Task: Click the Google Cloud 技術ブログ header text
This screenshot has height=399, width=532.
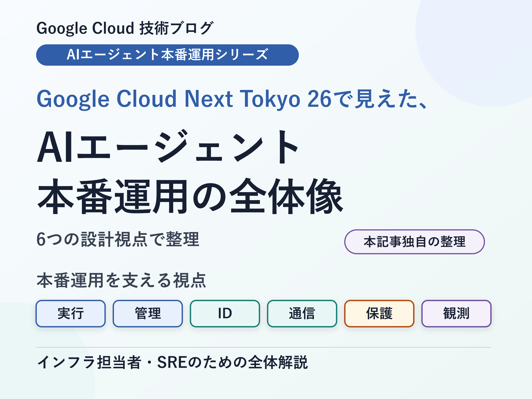Action: click(125, 28)
